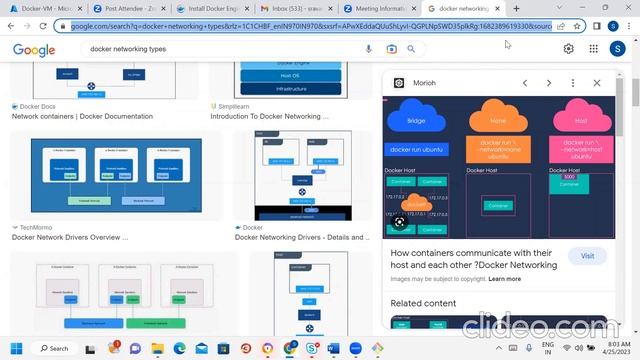Open the taskbar Search box
The height and width of the screenshot is (360, 640).
click(x=54, y=349)
